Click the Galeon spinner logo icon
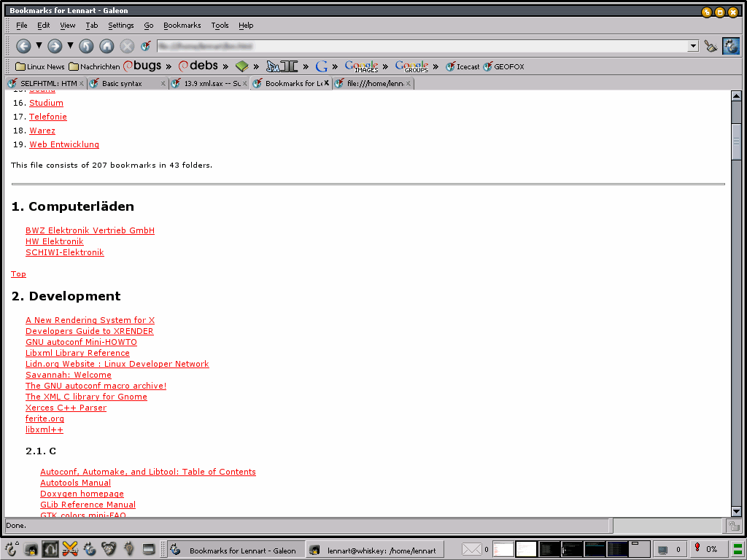This screenshot has height=560, width=747. point(731,46)
